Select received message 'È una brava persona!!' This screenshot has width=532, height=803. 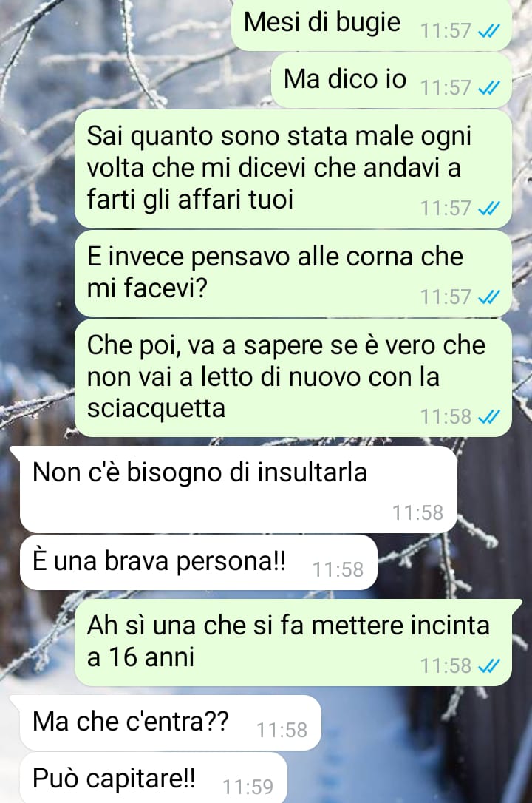click(x=199, y=562)
